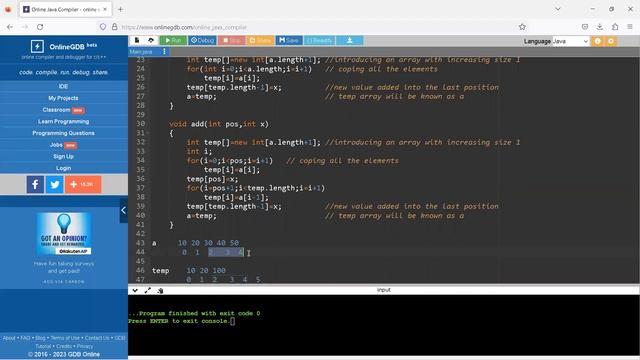Click line number 42 in the gutter
The image size is (640, 360).
click(x=140, y=234)
